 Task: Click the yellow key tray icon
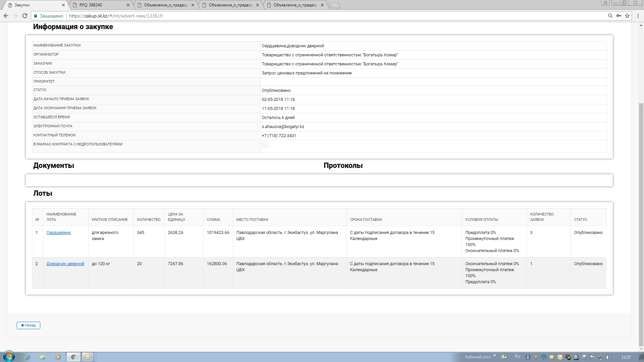(x=536, y=357)
